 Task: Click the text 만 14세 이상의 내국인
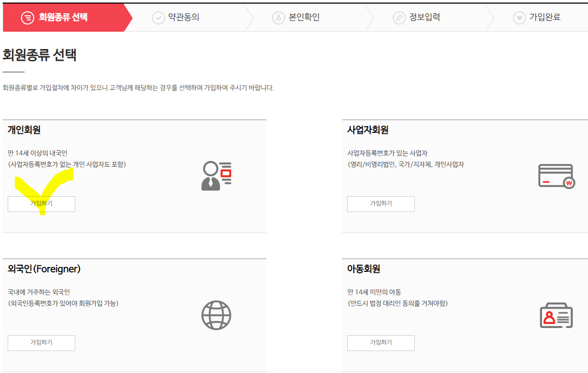[37, 153]
